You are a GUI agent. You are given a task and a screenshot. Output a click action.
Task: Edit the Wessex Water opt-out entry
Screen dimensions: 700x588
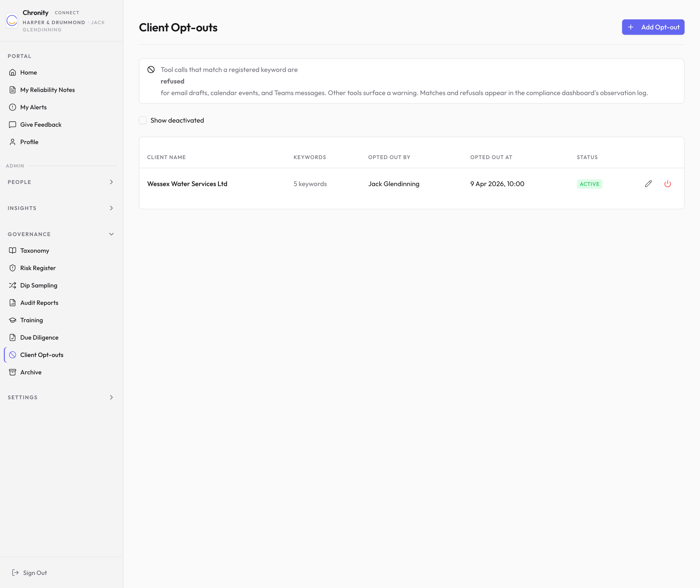[648, 184]
